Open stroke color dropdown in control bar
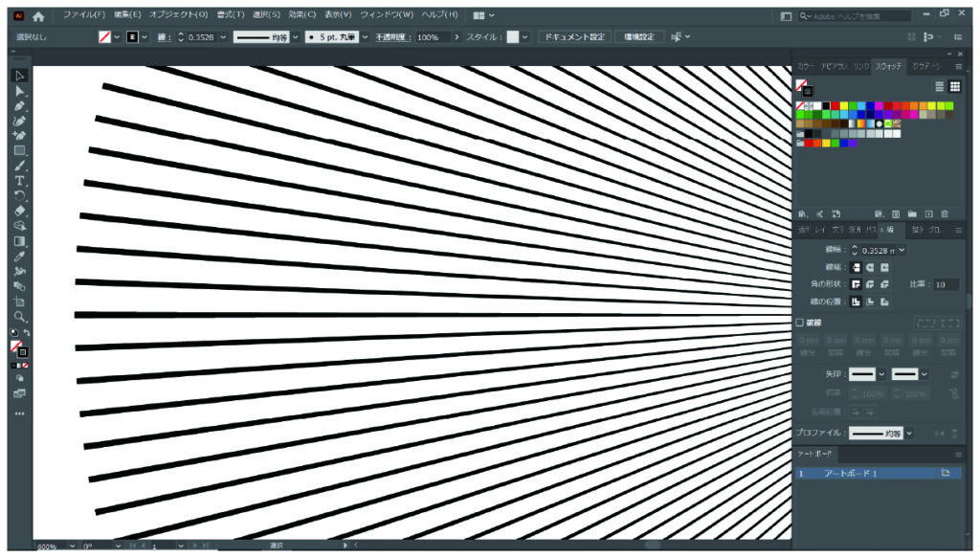 (x=145, y=37)
